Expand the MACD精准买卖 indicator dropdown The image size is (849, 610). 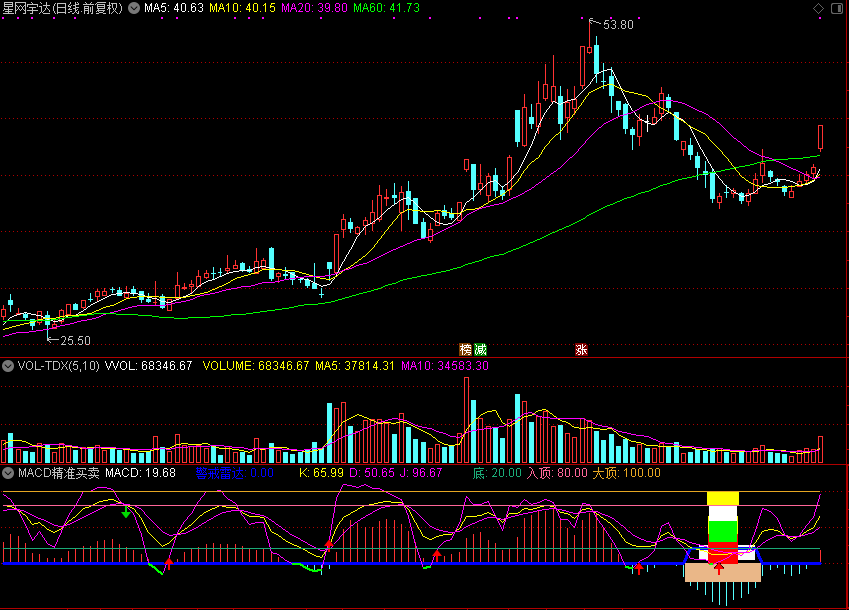coord(8,473)
